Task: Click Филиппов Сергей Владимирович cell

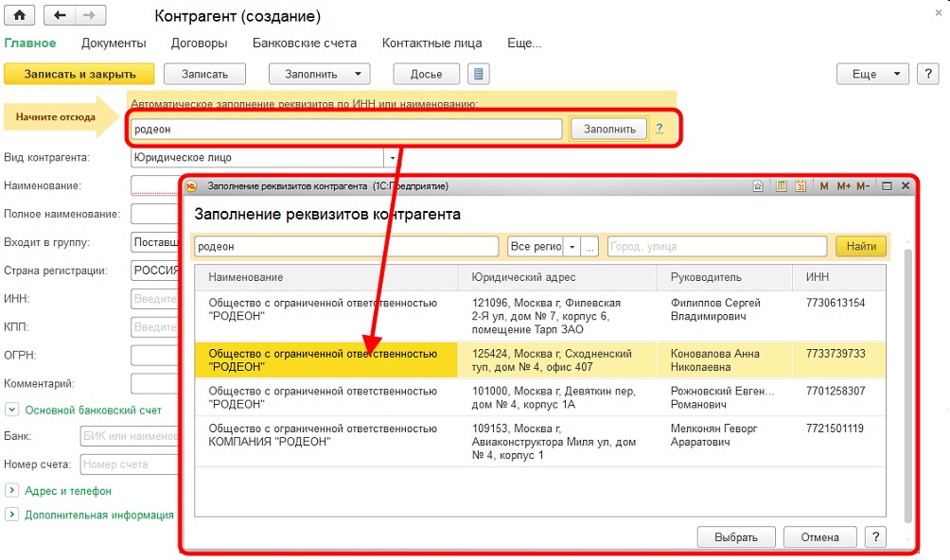Action: click(x=725, y=316)
